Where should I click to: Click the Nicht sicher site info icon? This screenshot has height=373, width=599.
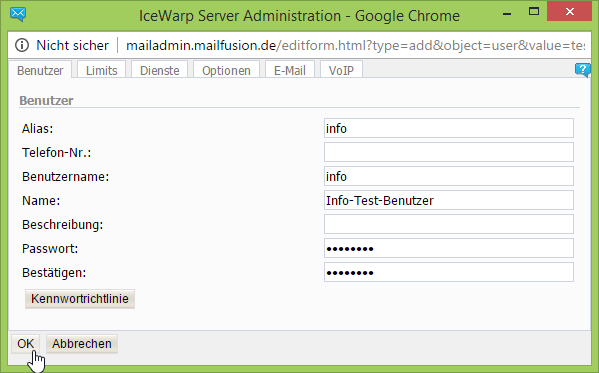[x=22, y=45]
